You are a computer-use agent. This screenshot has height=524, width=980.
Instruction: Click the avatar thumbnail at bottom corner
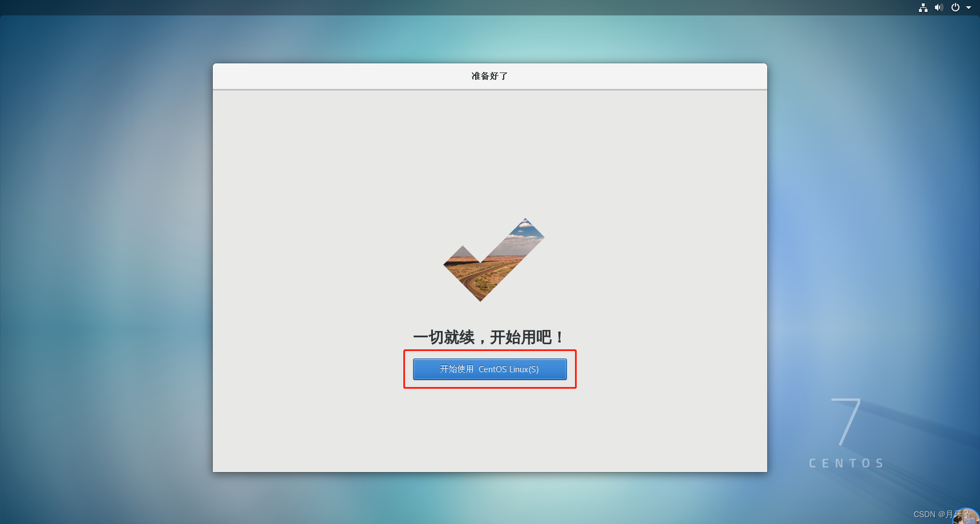967,516
